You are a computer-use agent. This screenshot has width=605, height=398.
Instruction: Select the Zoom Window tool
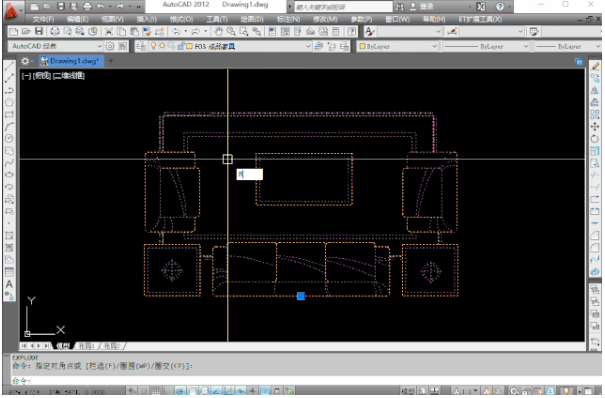pyautogui.click(x=244, y=32)
